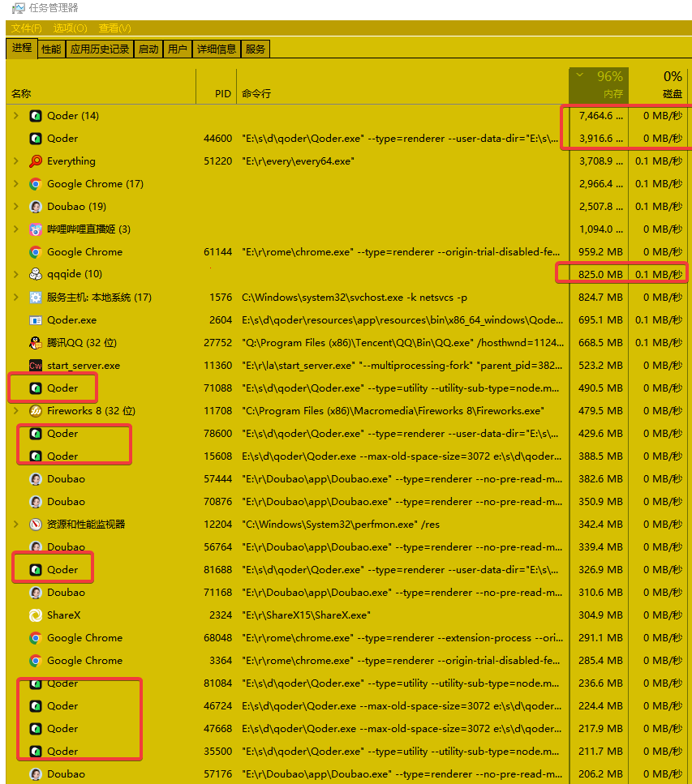Click the 哔哩哔哩直播姬 icon
The image size is (692, 784).
point(36,229)
